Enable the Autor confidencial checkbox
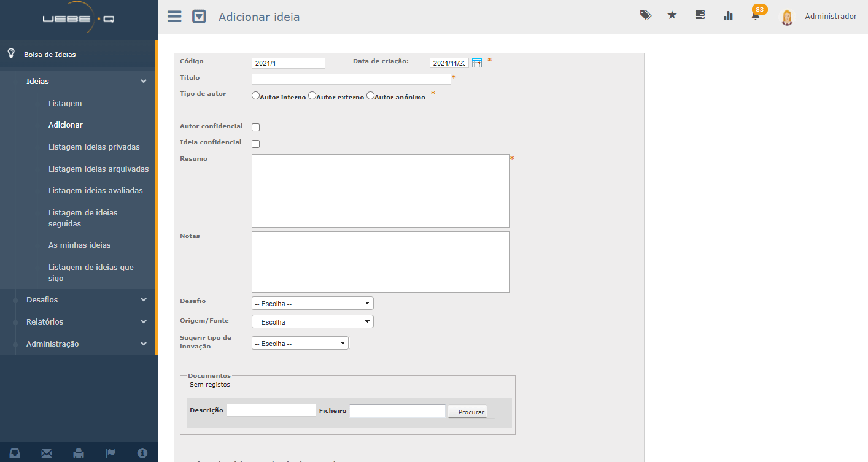This screenshot has height=462, width=868. (x=256, y=128)
